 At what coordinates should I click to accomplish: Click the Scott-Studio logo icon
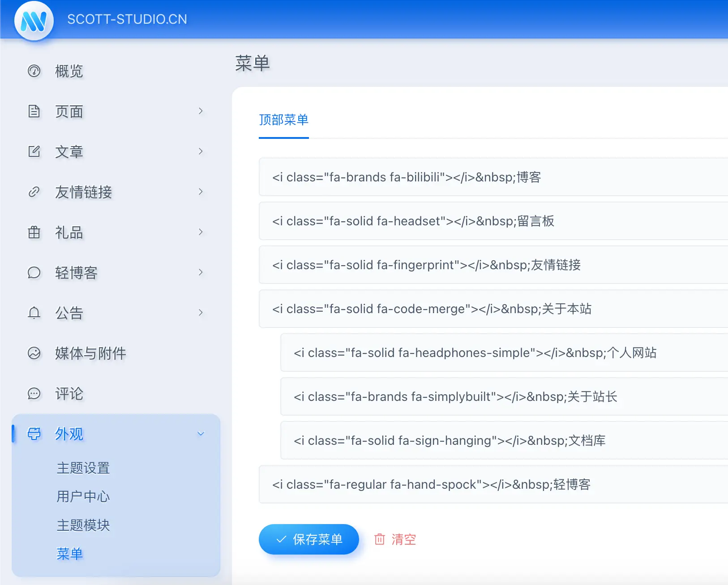pos(34,21)
